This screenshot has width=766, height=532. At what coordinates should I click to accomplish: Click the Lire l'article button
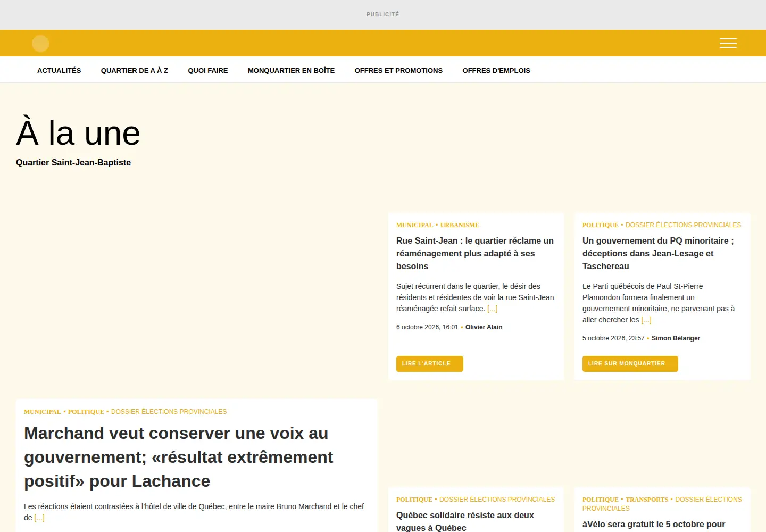[x=430, y=364]
